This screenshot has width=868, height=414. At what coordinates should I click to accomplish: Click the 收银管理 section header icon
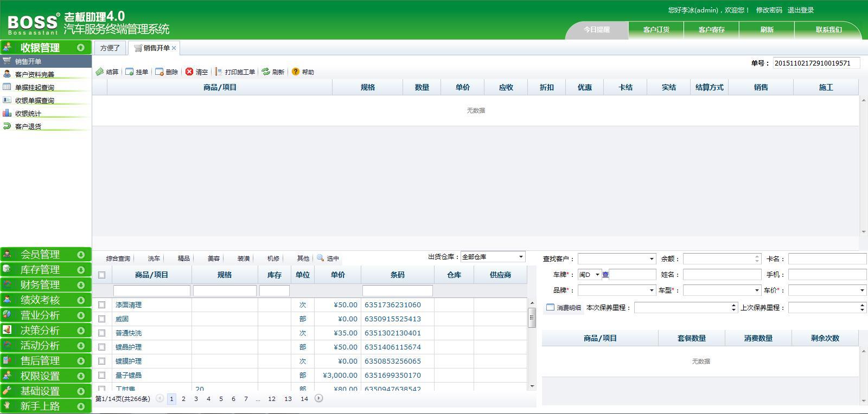coord(8,48)
